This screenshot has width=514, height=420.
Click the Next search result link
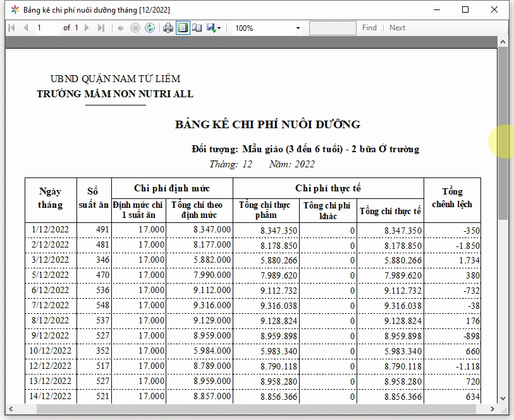(x=397, y=28)
